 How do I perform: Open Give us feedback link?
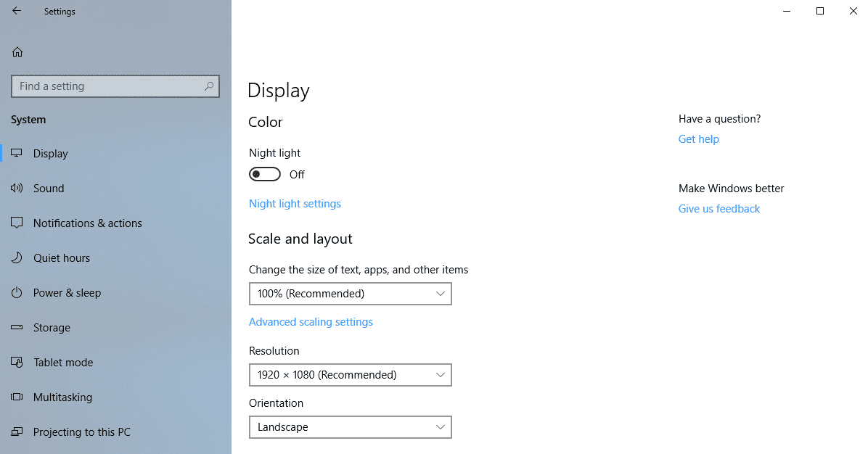pyautogui.click(x=718, y=209)
